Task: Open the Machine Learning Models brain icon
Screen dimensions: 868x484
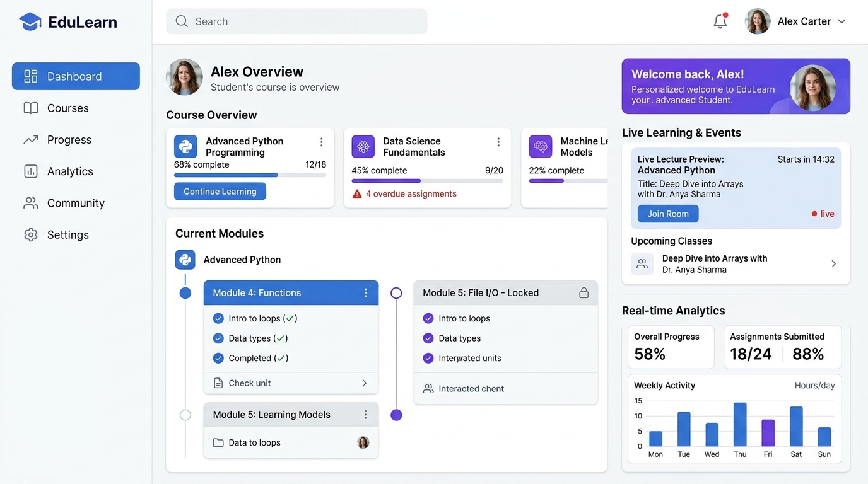Action: [x=541, y=147]
